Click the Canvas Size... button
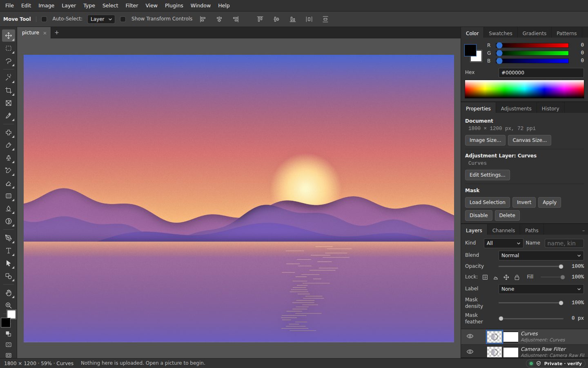This screenshot has height=368, width=588. tap(530, 140)
